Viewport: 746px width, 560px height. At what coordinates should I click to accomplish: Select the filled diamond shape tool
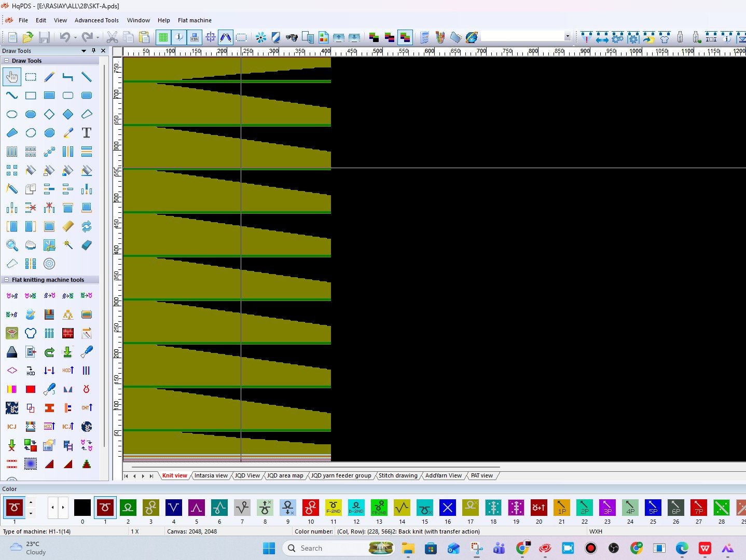point(68,114)
